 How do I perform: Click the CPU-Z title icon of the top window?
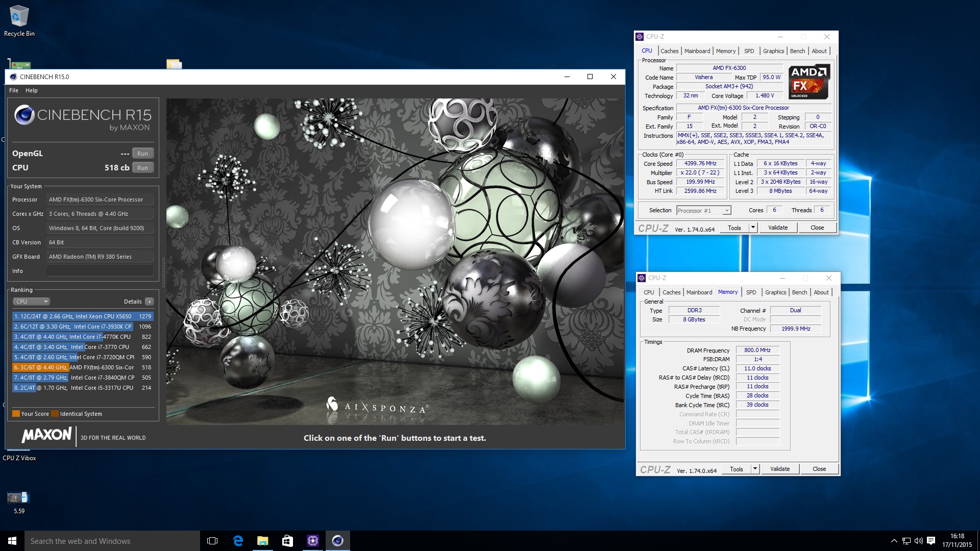[x=640, y=37]
